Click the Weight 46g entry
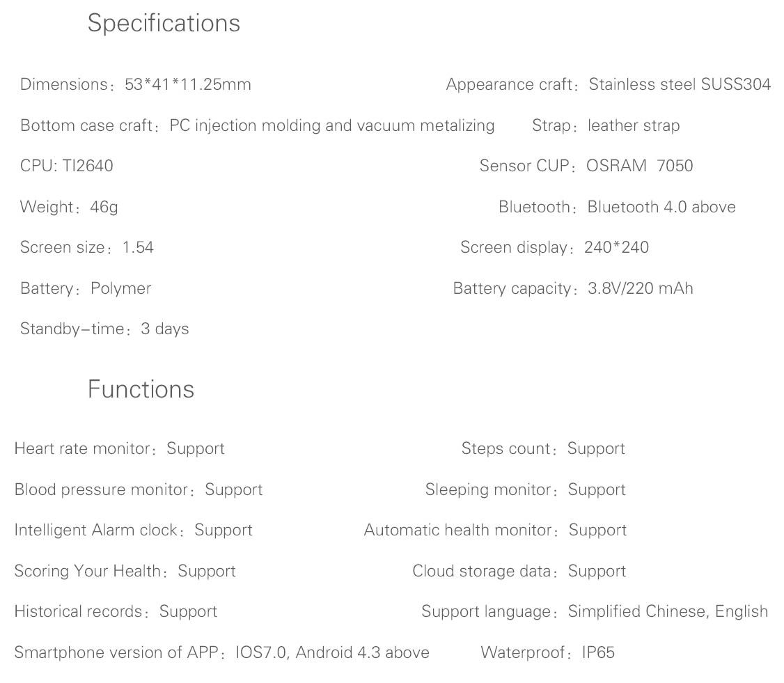Viewport: 784px width, 683px height. (69, 207)
